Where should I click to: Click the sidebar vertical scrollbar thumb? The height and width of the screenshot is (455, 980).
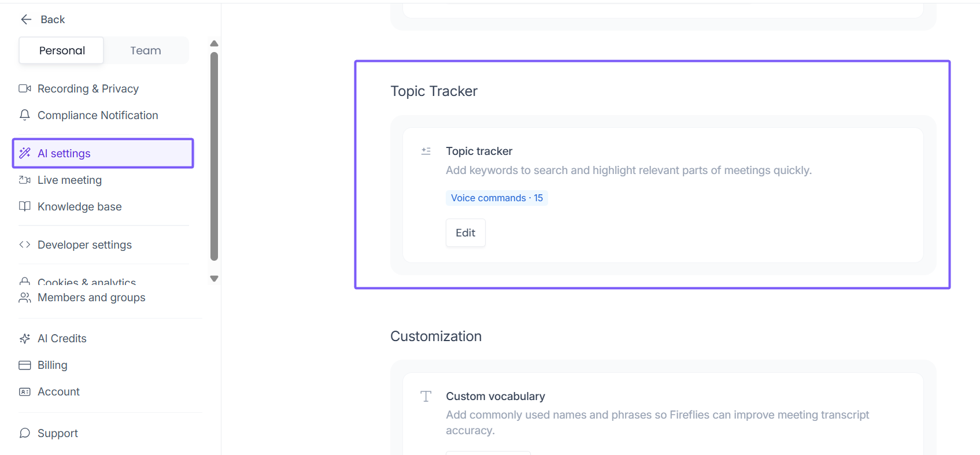(x=214, y=156)
